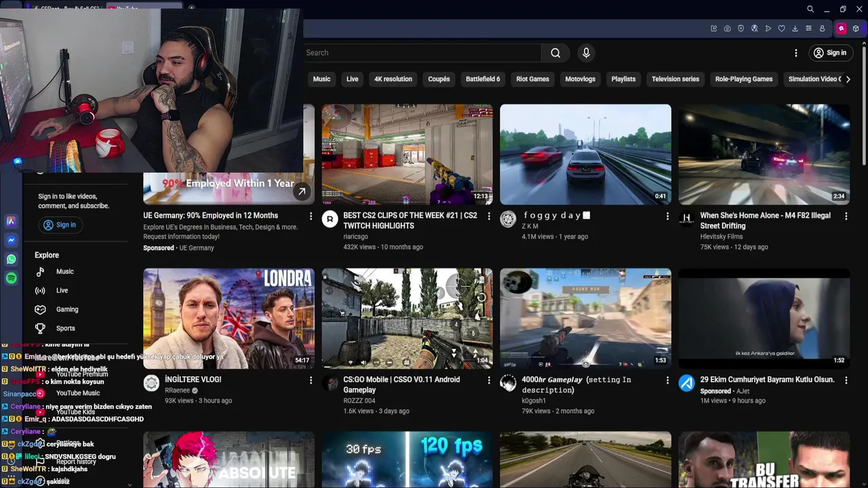Open riaricsgo channel avatar
The image size is (868, 488).
tap(330, 219)
